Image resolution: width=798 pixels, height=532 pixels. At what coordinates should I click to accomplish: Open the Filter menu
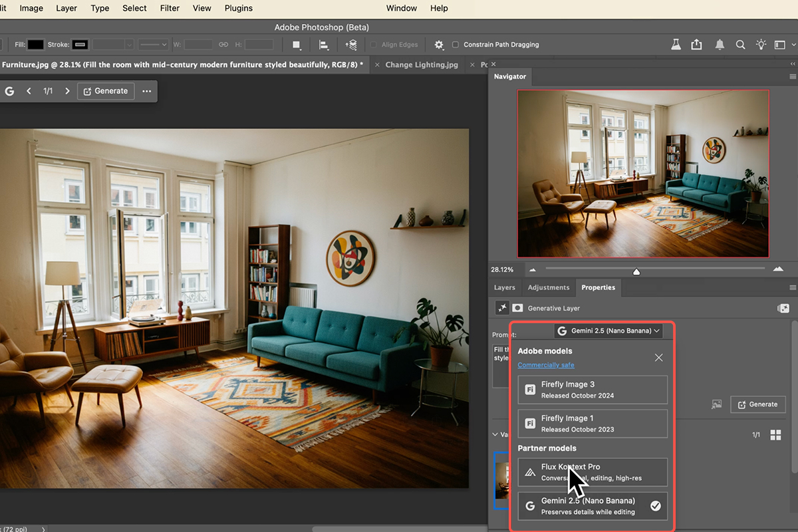coord(170,8)
